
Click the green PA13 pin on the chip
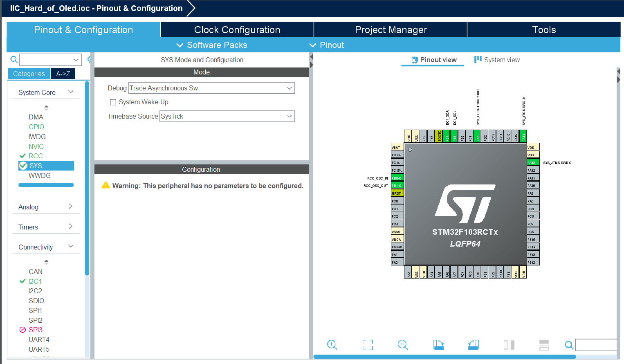(x=533, y=163)
